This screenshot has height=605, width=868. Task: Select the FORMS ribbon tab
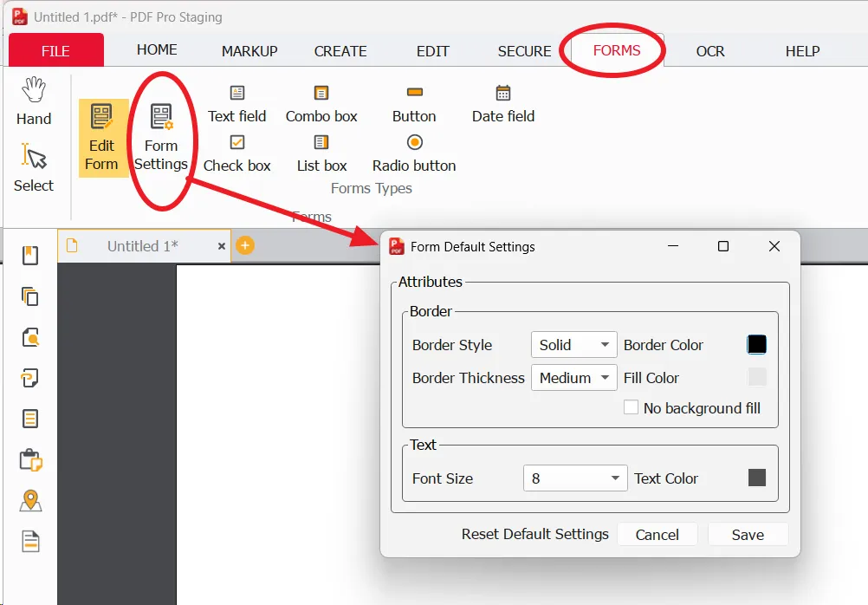[617, 50]
